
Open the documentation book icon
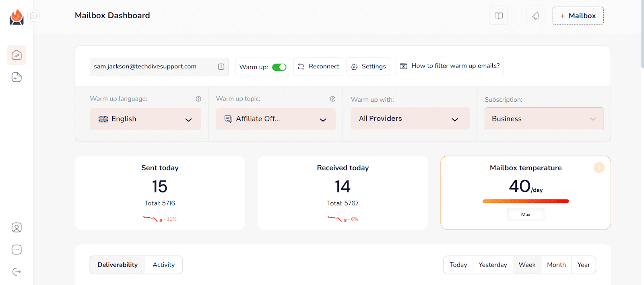click(x=499, y=16)
